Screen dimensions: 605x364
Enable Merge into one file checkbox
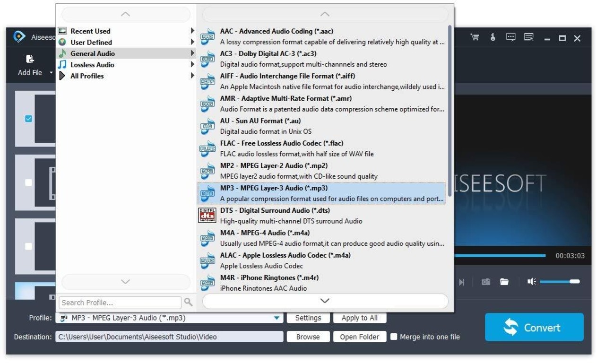coord(394,337)
